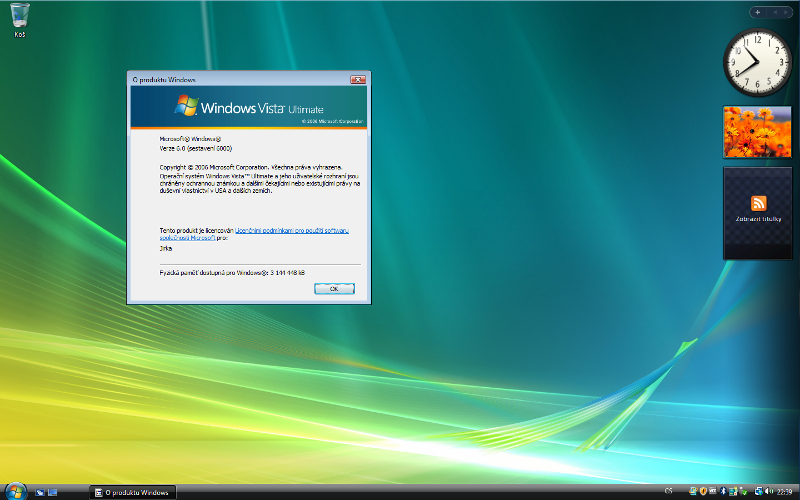Open the Windows Sidebar tray icon

point(693,491)
